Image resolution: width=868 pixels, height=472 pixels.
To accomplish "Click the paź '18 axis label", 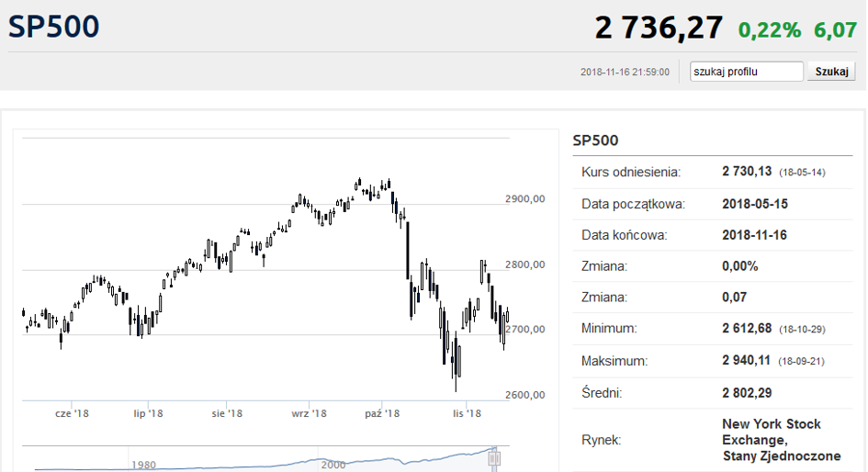I will click(381, 414).
